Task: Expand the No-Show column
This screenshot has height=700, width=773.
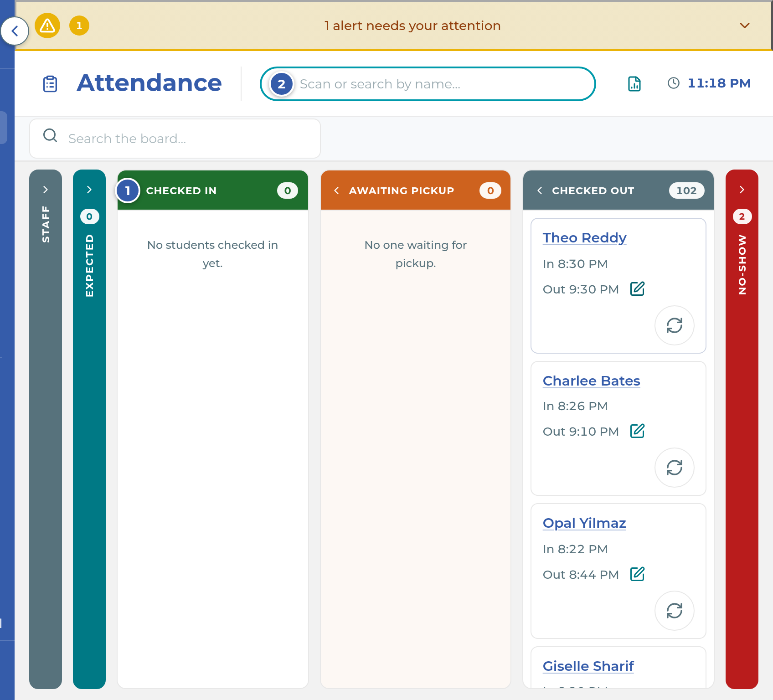Action: point(742,190)
